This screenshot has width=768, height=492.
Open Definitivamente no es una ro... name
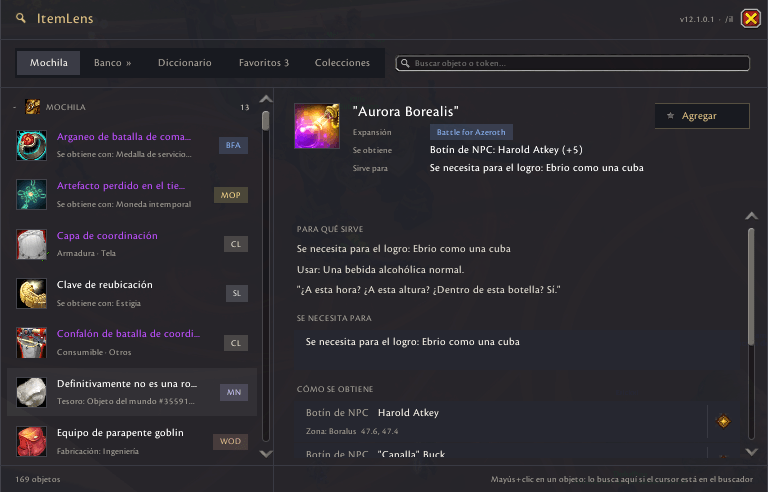[127, 384]
